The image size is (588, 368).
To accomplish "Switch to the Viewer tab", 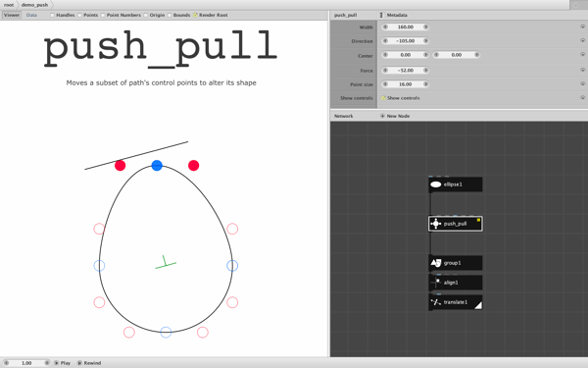I will (12, 15).
